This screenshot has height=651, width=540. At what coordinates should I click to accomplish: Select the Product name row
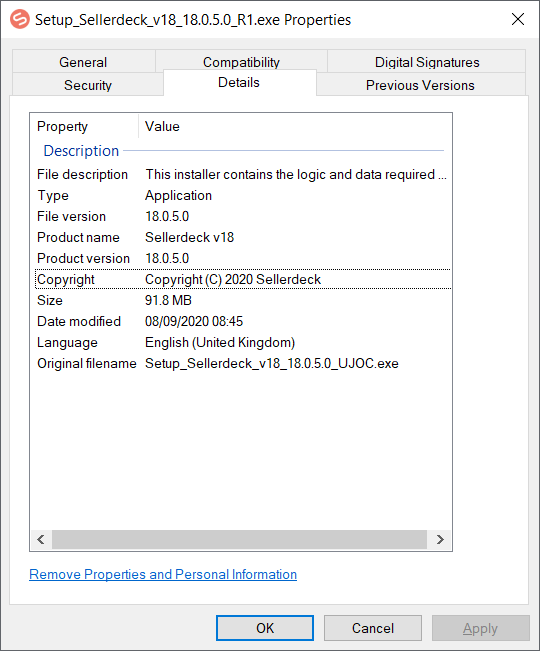tap(242, 237)
